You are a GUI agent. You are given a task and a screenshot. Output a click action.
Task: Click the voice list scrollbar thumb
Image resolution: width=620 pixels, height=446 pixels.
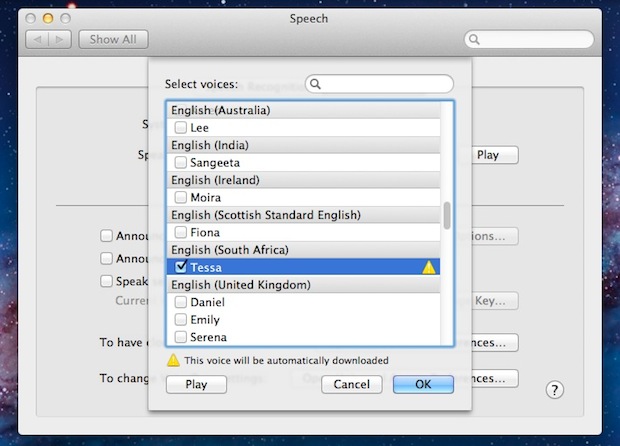click(x=447, y=215)
